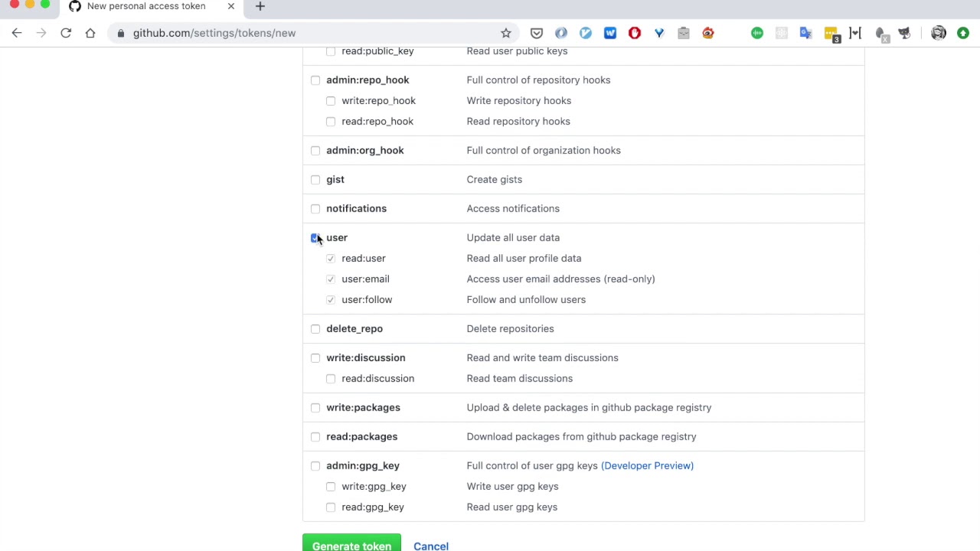Check the read:repo_hook scope
Screen dimensions: 980x551
click(x=331, y=121)
